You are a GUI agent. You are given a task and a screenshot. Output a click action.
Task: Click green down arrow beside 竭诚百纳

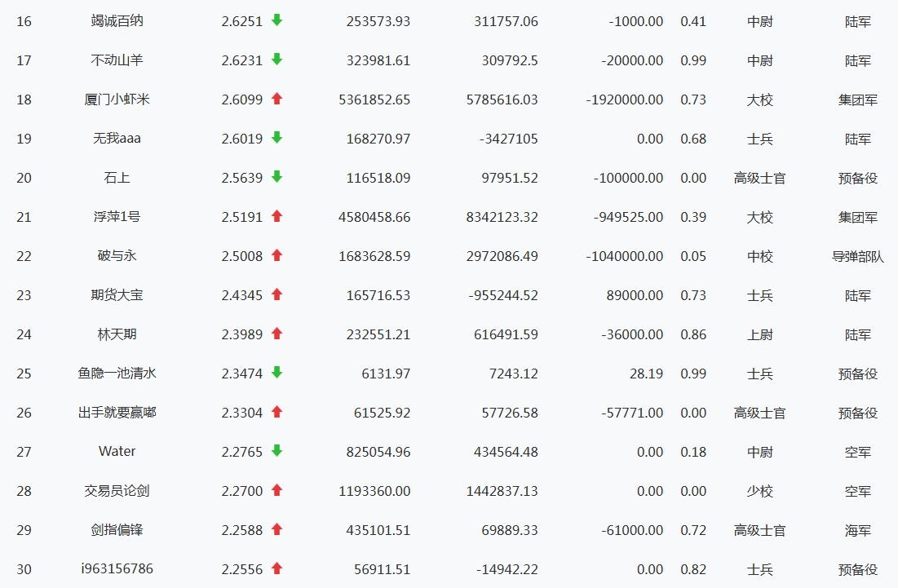[x=276, y=20]
